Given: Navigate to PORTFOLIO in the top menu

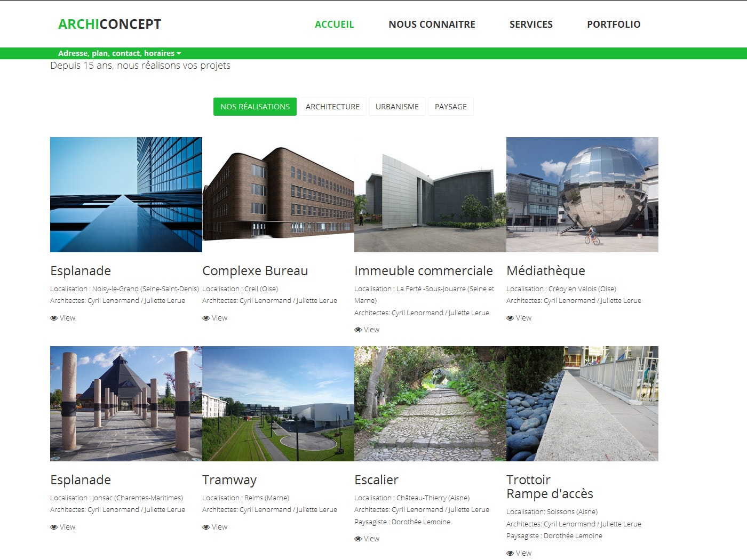Looking at the screenshot, I should tap(614, 25).
